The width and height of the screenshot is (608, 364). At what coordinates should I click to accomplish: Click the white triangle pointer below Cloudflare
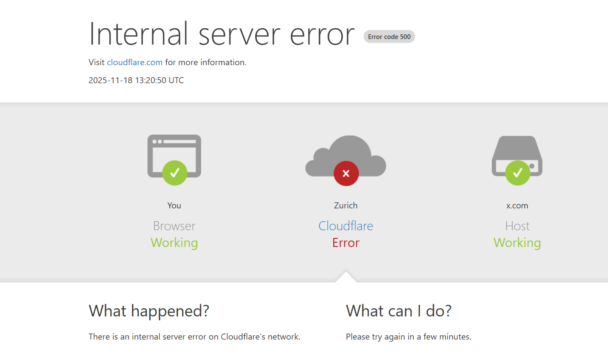[x=346, y=277]
